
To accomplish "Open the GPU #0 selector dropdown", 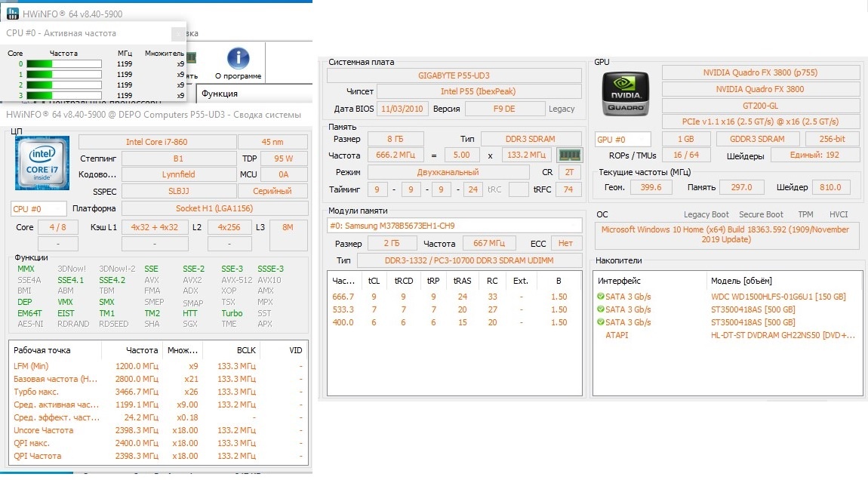I will point(623,140).
